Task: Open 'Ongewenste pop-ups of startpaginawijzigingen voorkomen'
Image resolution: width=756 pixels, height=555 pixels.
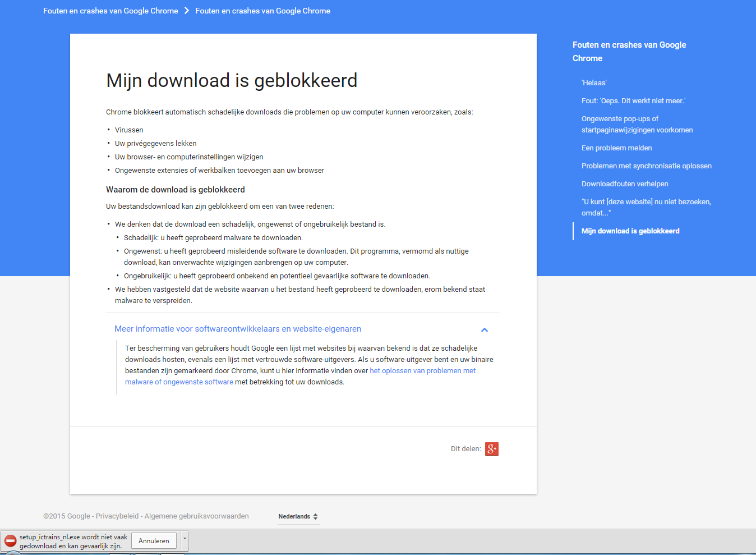Action: 637,125
